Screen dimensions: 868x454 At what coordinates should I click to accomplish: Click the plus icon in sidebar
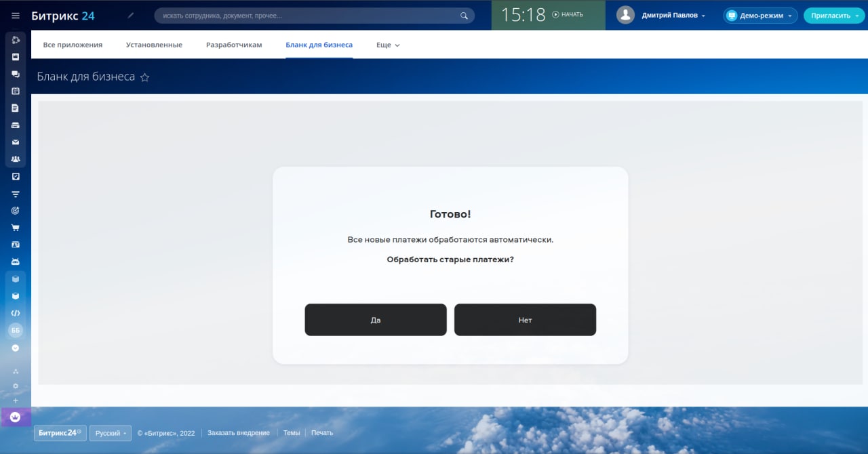pyautogui.click(x=16, y=400)
